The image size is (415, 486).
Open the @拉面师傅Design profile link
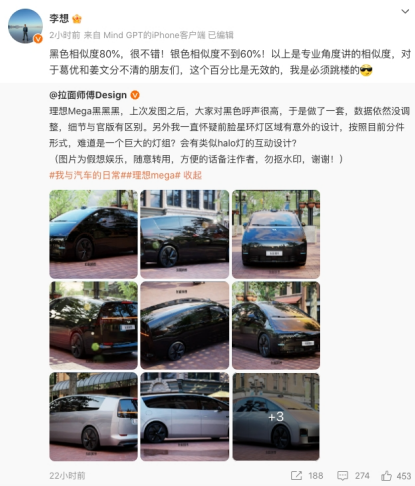pyautogui.click(x=88, y=95)
